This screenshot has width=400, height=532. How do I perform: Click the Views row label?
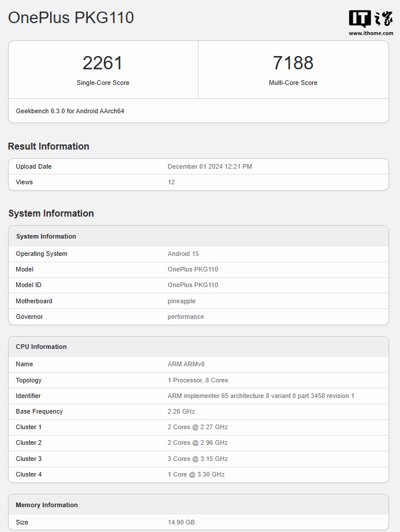24,182
